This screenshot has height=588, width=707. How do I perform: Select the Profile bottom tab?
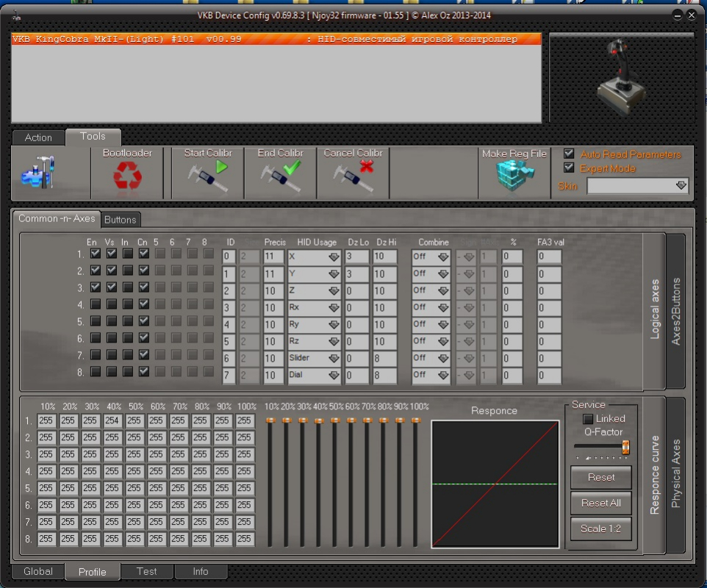(93, 572)
